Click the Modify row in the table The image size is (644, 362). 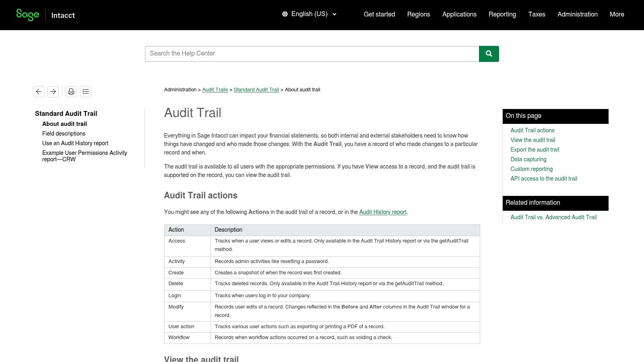[x=322, y=312]
